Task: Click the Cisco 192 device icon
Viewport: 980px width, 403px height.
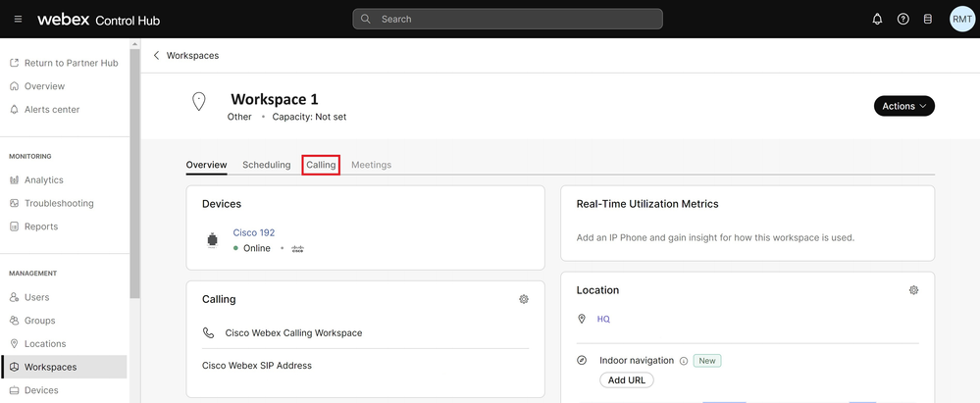Action: coord(213,240)
